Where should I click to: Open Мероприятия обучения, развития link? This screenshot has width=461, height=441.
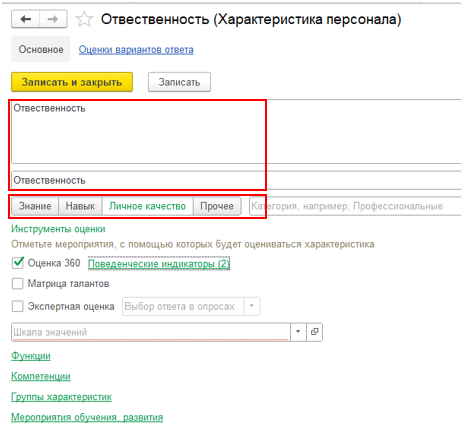(87, 417)
